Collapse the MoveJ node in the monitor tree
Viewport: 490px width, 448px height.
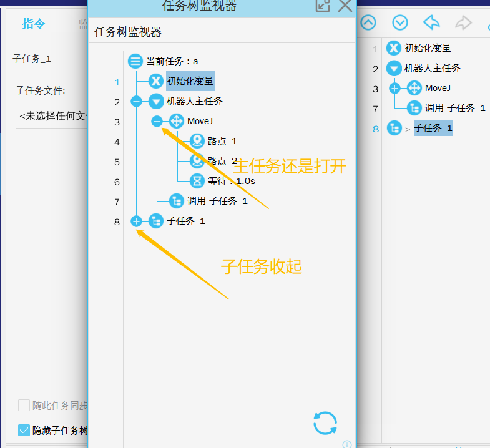[157, 121]
